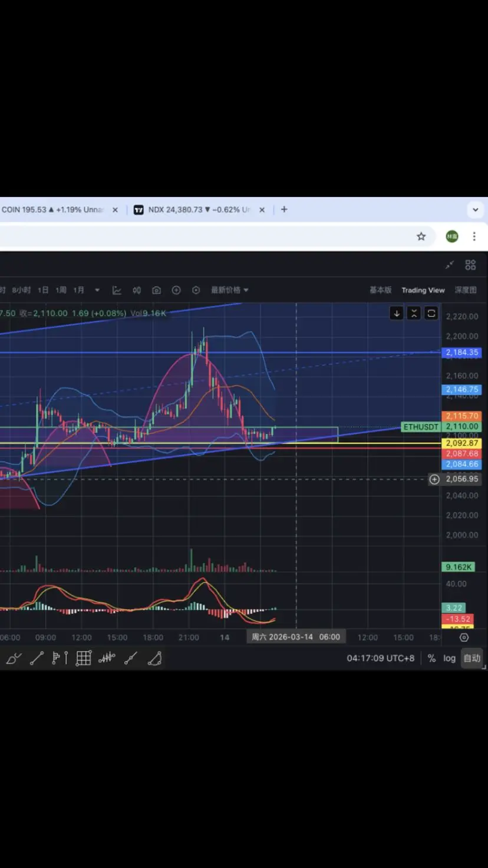Bookmark this page with the star icon
Viewport: 488px width, 868px height.
421,236
